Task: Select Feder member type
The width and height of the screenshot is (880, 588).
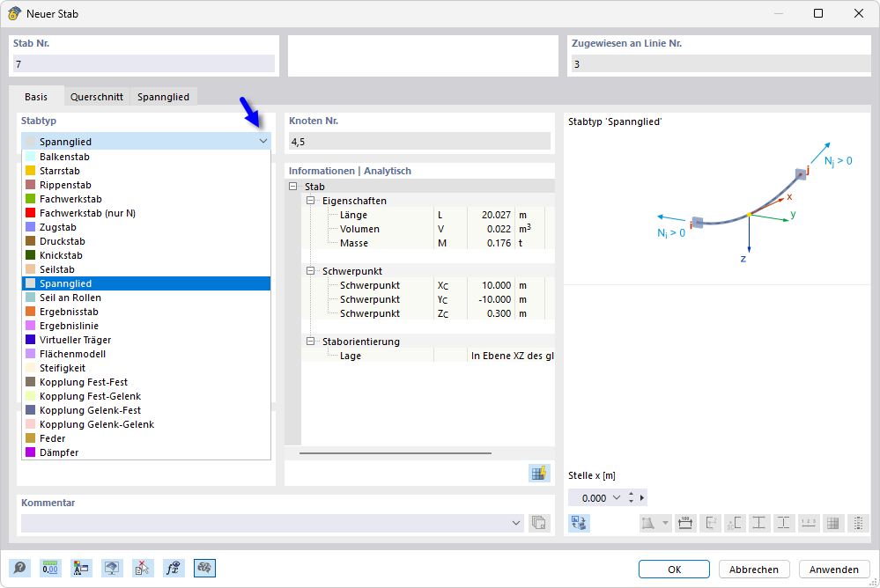Action: pyautogui.click(x=146, y=438)
